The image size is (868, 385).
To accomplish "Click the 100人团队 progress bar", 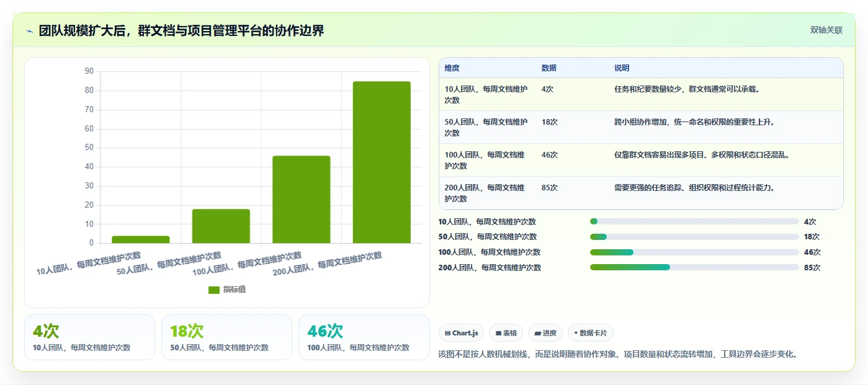I will [x=694, y=252].
